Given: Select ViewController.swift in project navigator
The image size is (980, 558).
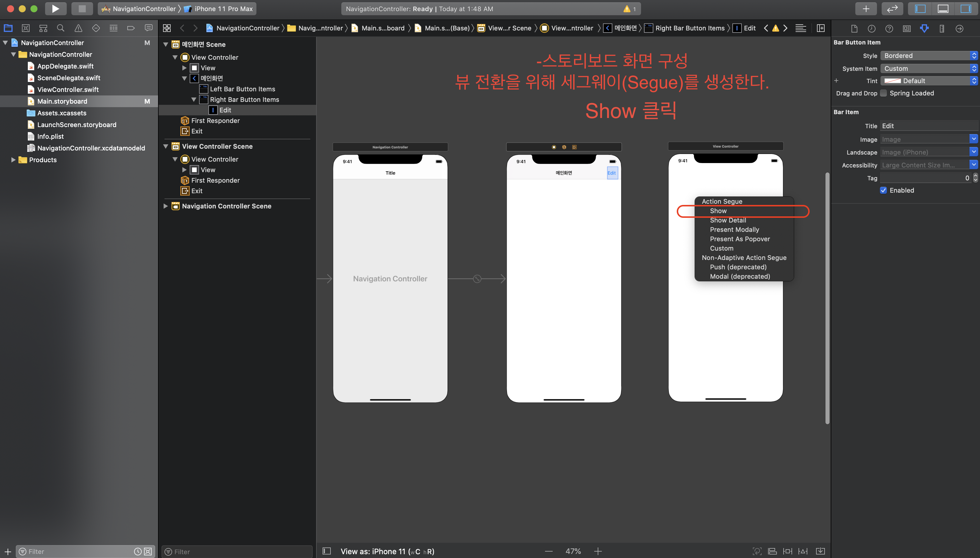Looking at the screenshot, I should pos(68,90).
